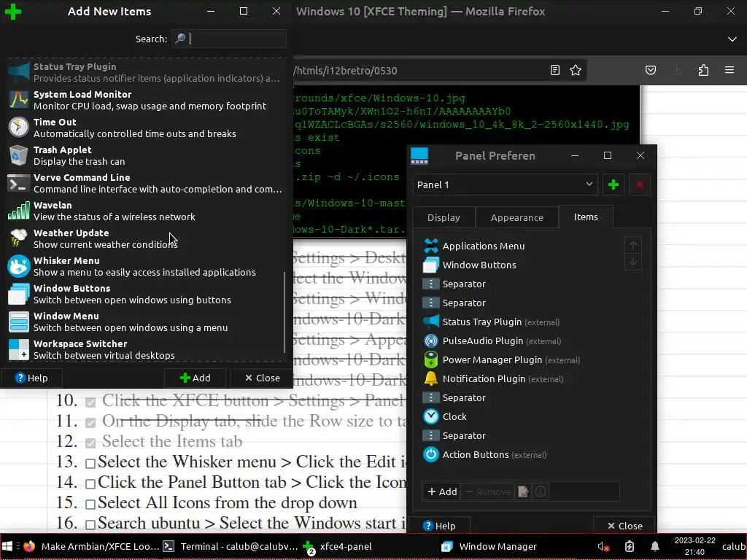Switch to xfce4-panel taskbar entry
This screenshot has width=747, height=560.
pyautogui.click(x=370, y=546)
